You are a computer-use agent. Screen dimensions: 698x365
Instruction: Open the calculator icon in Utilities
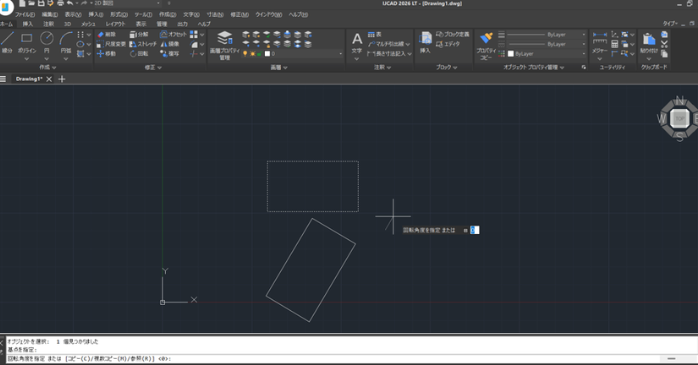coord(615,44)
